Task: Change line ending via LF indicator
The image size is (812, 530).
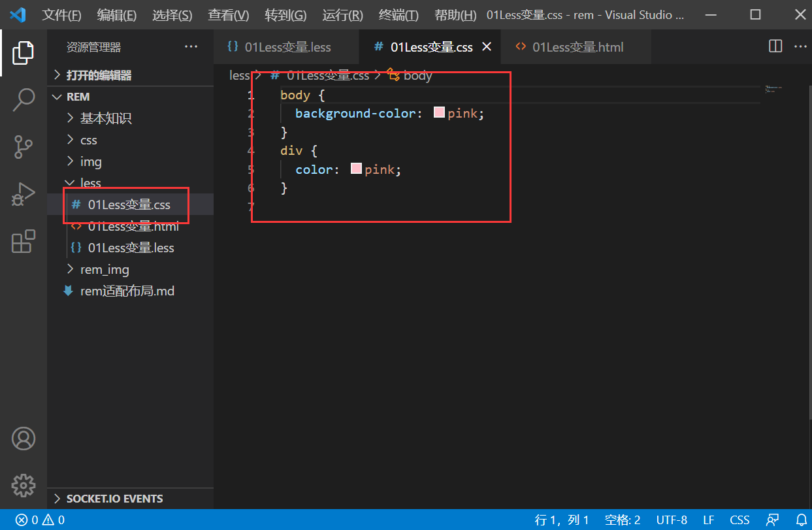Action: click(x=709, y=520)
